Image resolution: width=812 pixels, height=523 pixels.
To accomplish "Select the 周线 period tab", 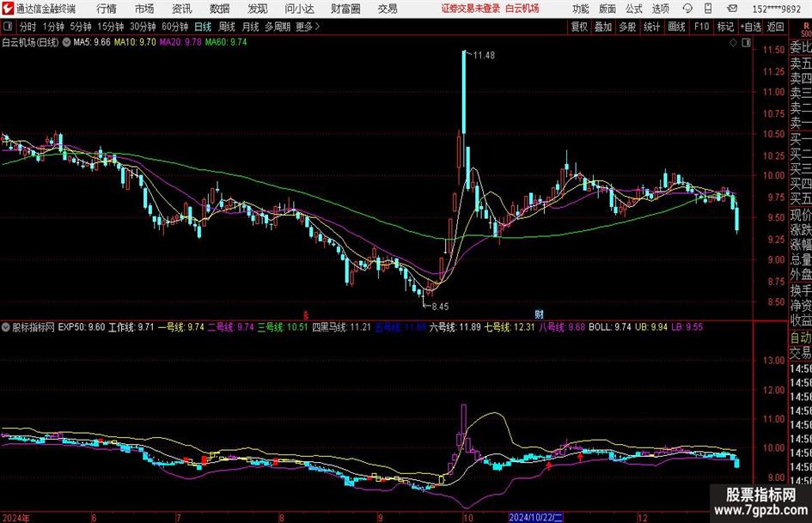I will tap(227, 27).
